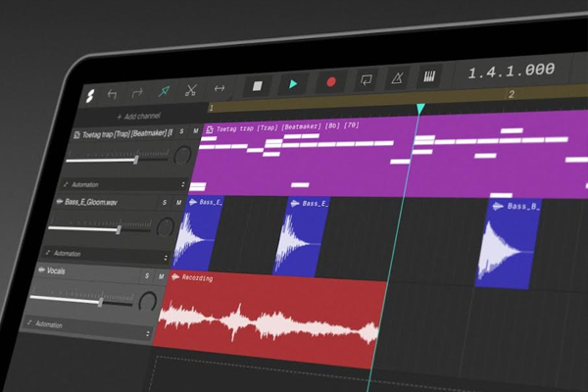Mute the Bass_E_Gloom.wav channel
Viewport: 588px width, 392px height.
click(x=178, y=202)
